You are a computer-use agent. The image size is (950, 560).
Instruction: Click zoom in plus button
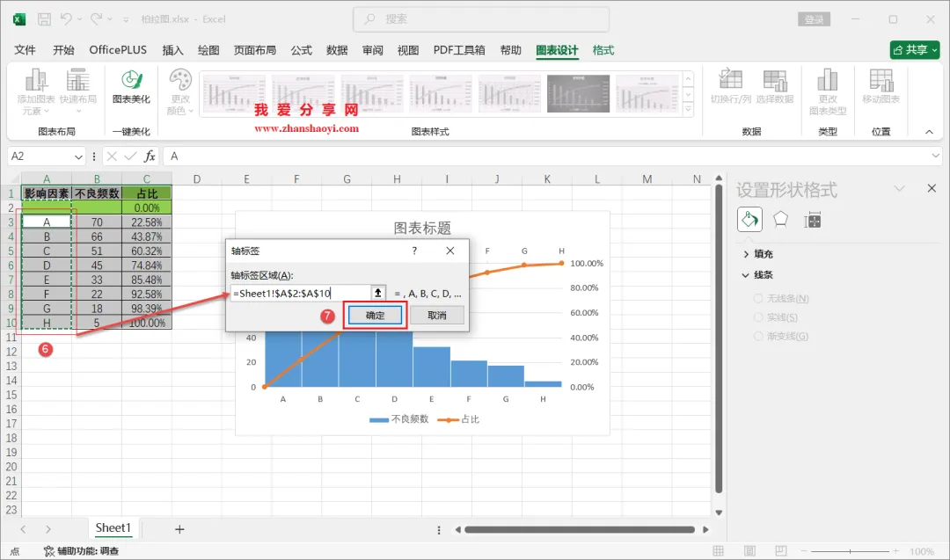click(x=895, y=551)
